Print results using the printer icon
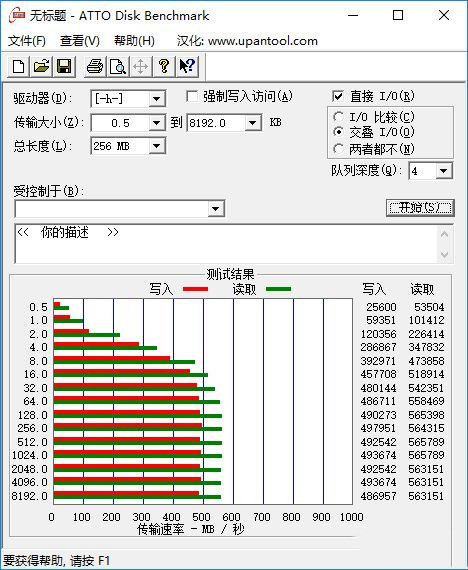 95,67
